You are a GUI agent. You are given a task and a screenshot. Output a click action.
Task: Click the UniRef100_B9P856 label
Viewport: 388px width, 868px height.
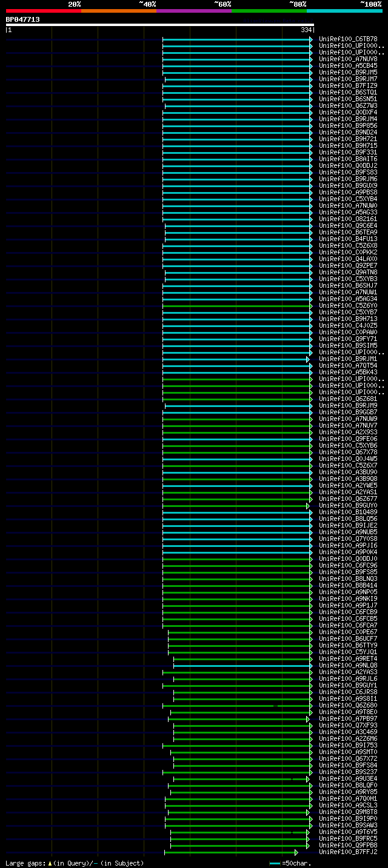(349, 126)
